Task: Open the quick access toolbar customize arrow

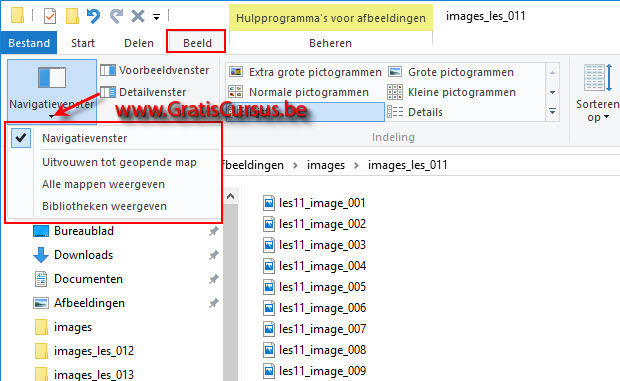Action: point(157,17)
